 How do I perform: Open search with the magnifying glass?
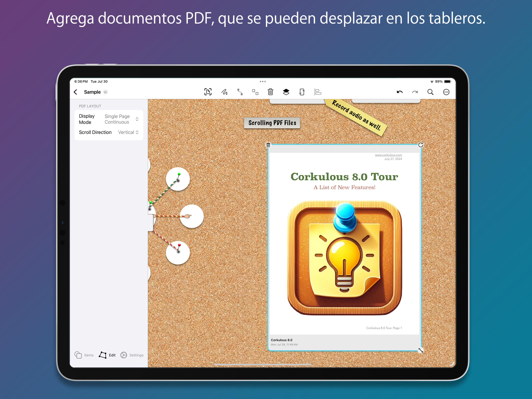coord(430,92)
